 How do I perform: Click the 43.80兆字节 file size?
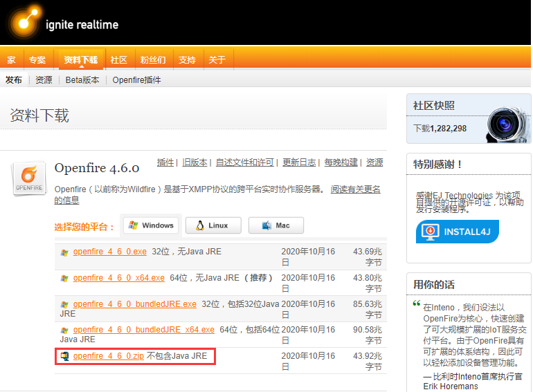368,283
